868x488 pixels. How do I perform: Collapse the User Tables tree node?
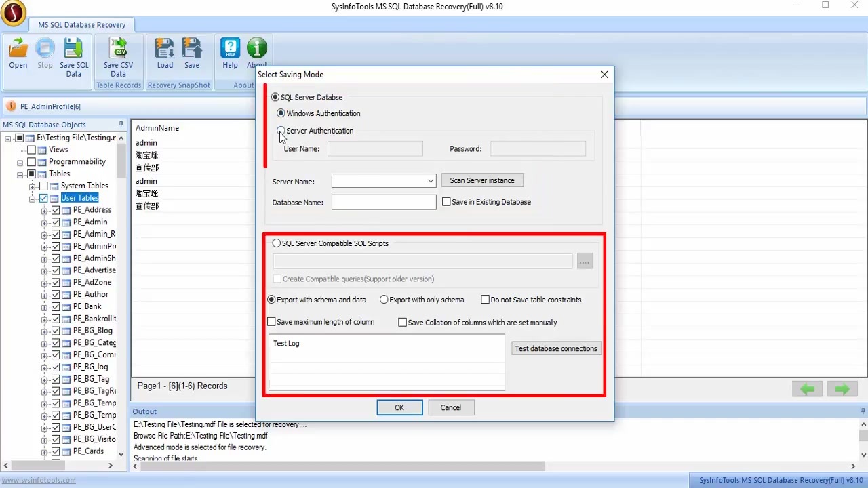[31, 197]
